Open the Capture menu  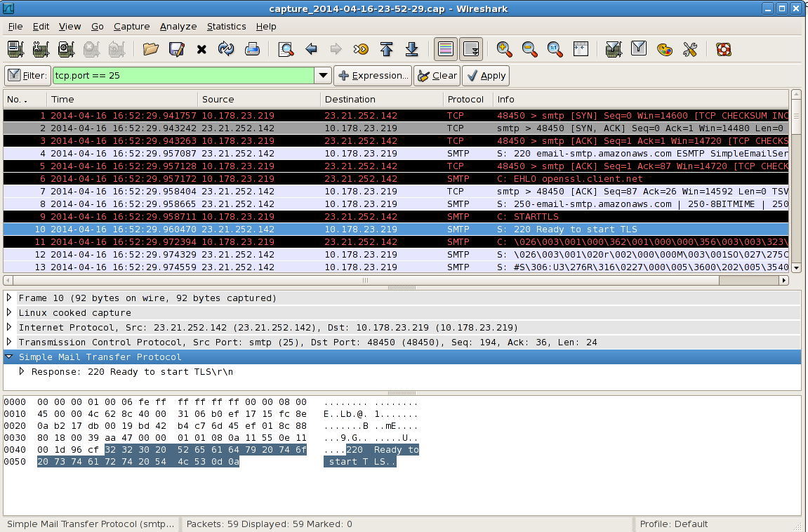click(x=131, y=26)
